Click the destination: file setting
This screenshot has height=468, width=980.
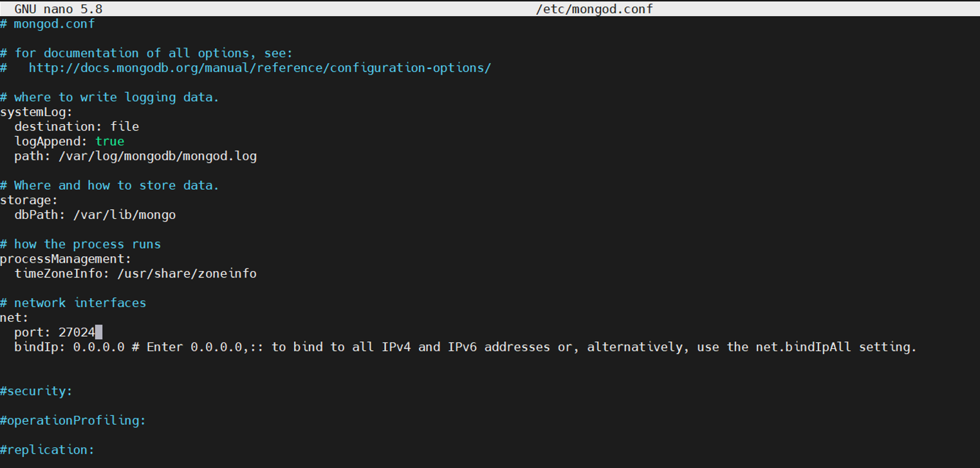click(77, 126)
